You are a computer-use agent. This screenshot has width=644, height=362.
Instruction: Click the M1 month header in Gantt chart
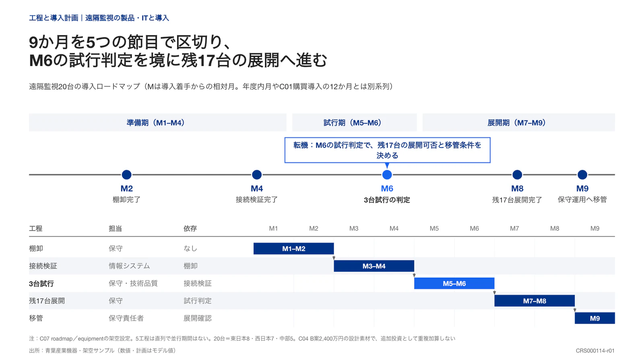tap(273, 228)
